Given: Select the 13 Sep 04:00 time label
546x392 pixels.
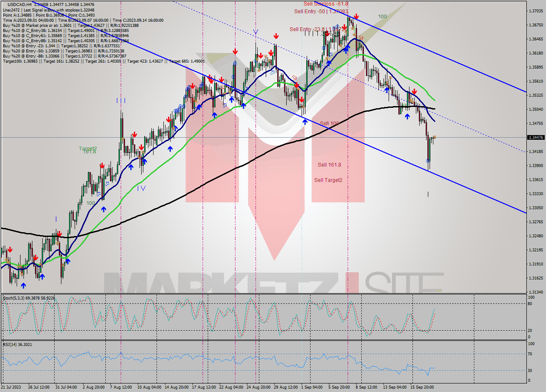Looking at the screenshot, I should (395, 387).
